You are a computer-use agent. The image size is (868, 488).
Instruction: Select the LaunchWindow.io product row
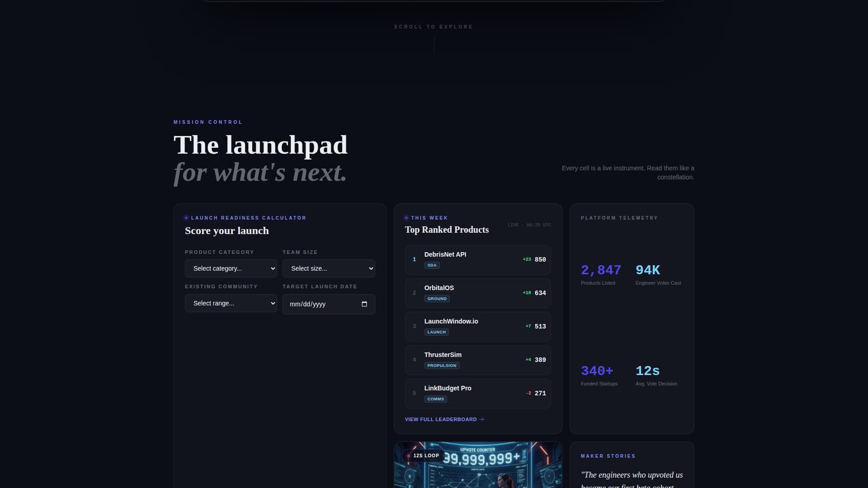tap(478, 327)
